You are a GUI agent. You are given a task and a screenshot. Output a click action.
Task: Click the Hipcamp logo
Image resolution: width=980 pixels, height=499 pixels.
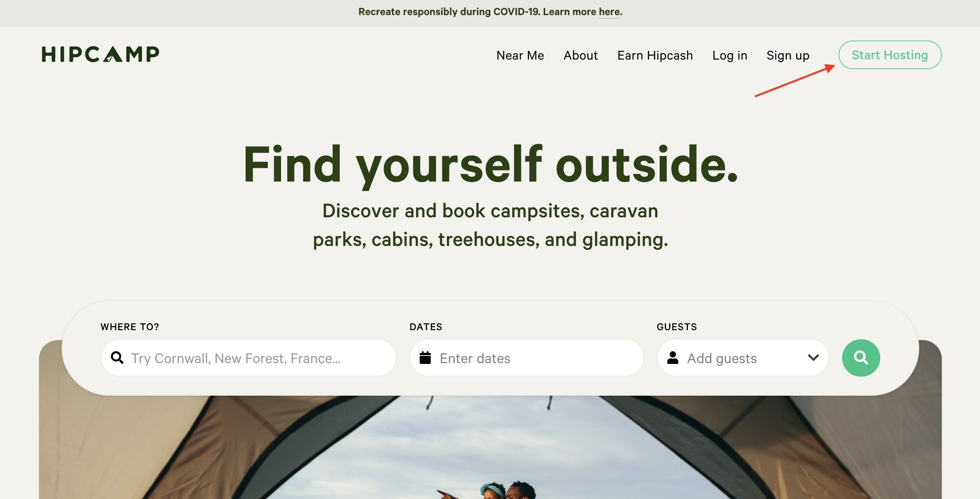click(x=100, y=54)
